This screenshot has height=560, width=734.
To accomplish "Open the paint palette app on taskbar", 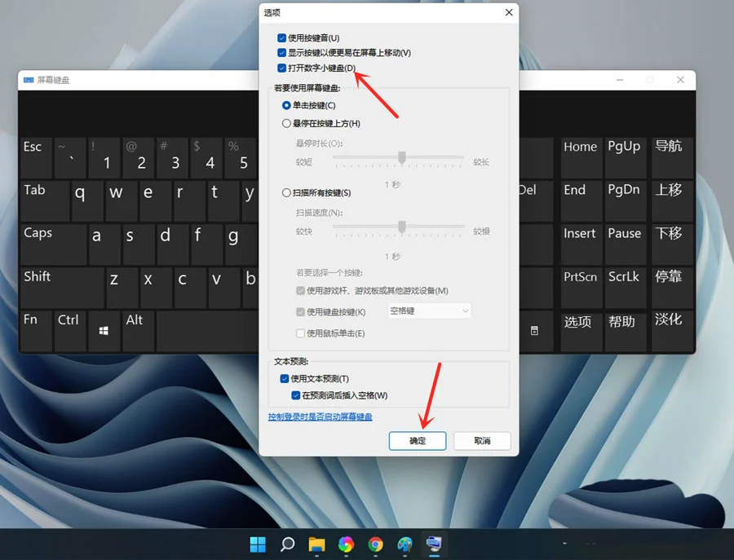I will tap(405, 544).
